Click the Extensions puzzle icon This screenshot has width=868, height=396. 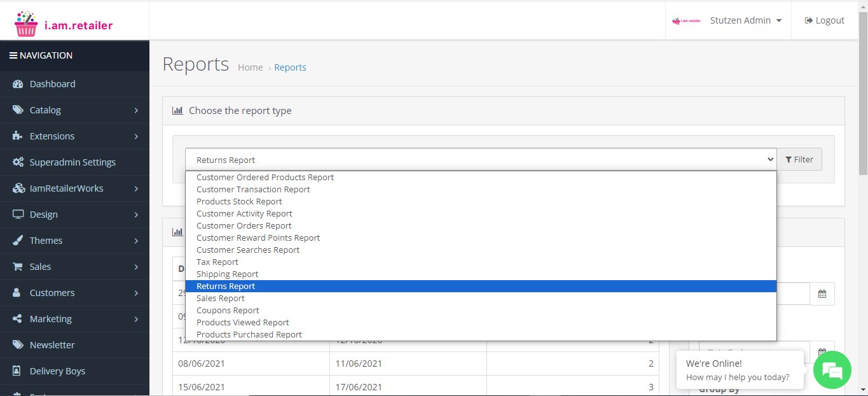tap(18, 136)
